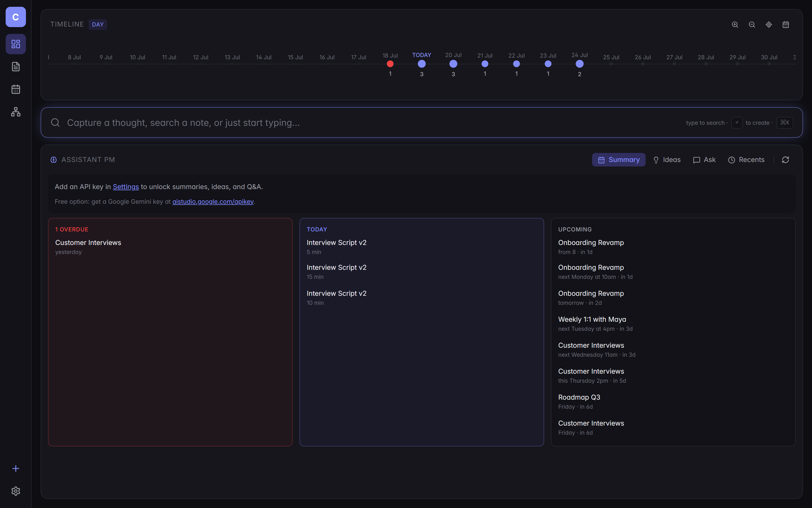This screenshot has width=812, height=508.
Task: Open Roadmap Q3 Friday item
Action: coord(673,402)
